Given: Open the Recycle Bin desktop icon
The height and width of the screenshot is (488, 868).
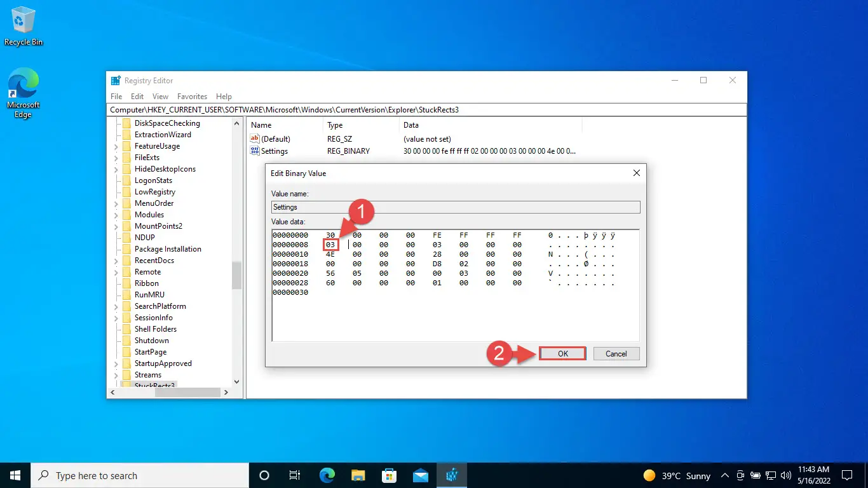Looking at the screenshot, I should pos(24,26).
